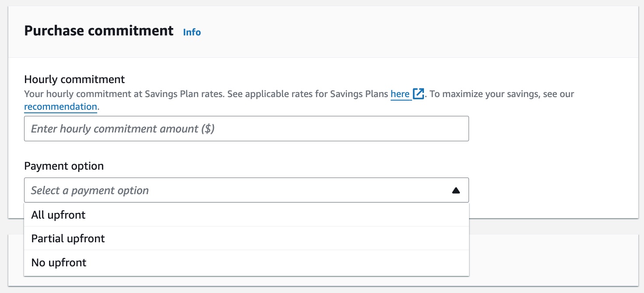Image resolution: width=644 pixels, height=293 pixels.
Task: Focus the hourly commitment amount field
Action: tap(246, 129)
